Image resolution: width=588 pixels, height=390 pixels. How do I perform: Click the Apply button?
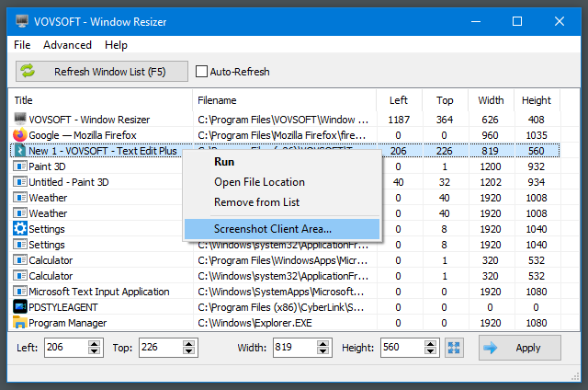click(520, 348)
